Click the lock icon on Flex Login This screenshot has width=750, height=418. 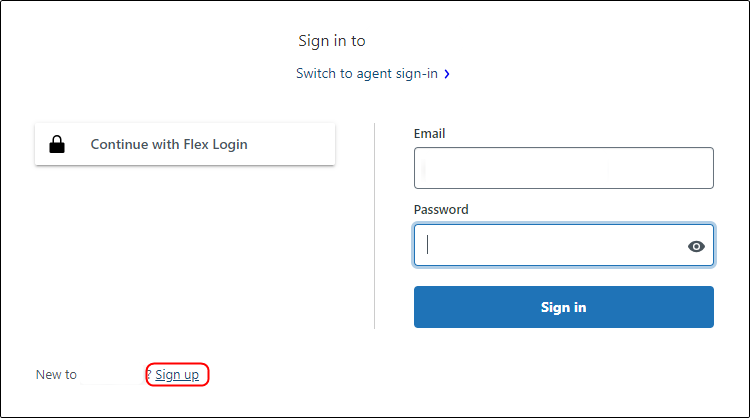pyautogui.click(x=57, y=145)
